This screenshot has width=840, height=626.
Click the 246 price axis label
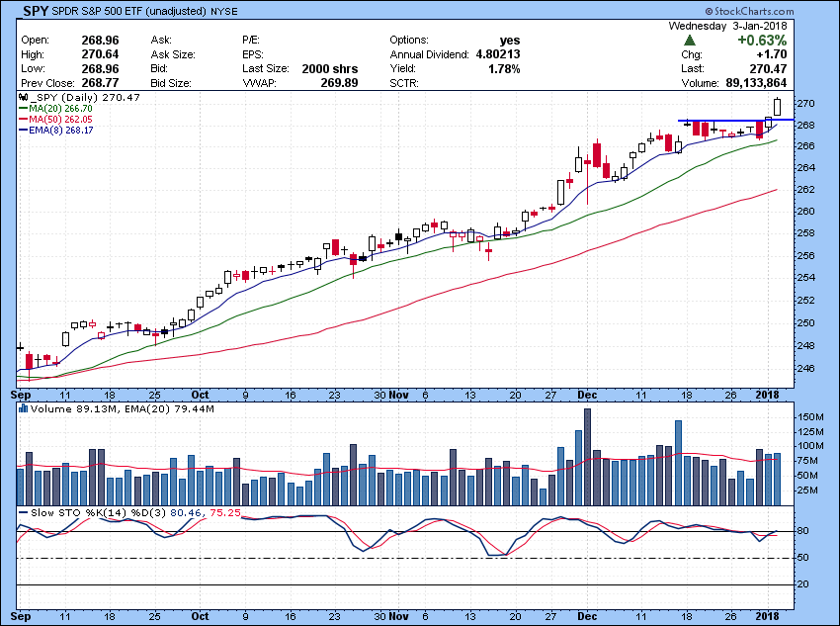[805, 368]
